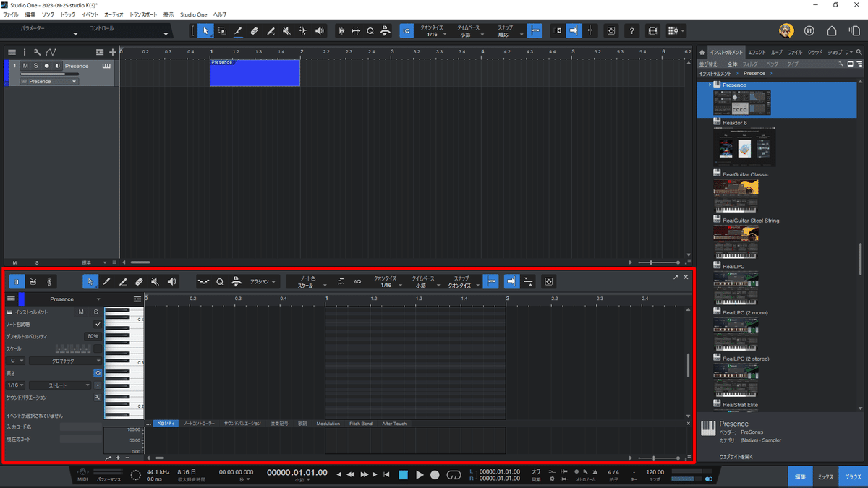
Task: Select the Arrow tool in main toolbar
Action: coord(205,31)
